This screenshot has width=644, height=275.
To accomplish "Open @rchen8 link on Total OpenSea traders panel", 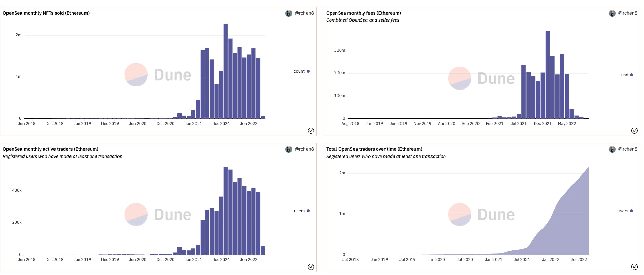I will point(628,149).
